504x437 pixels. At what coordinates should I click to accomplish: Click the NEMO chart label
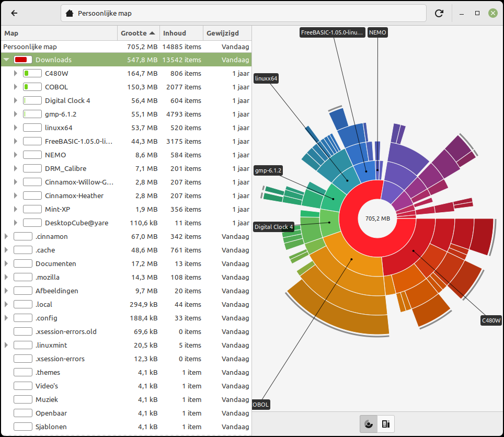point(377,32)
